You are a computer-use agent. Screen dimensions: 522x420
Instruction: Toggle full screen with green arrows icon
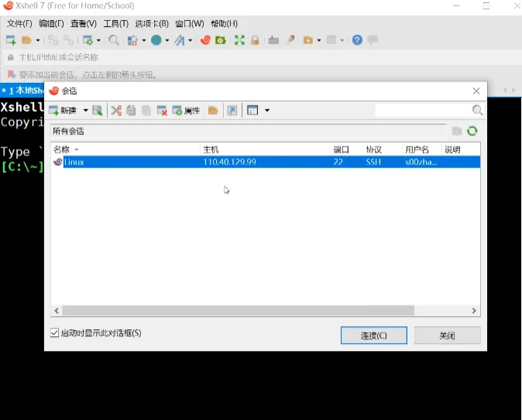click(x=239, y=40)
